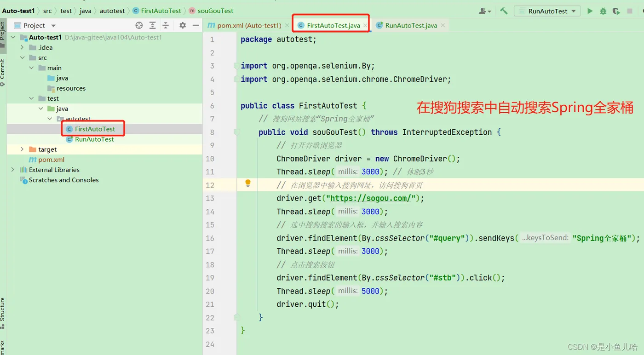Close the pom.xml editor tab
Screen dimensions: 644x355
tap(287, 25)
